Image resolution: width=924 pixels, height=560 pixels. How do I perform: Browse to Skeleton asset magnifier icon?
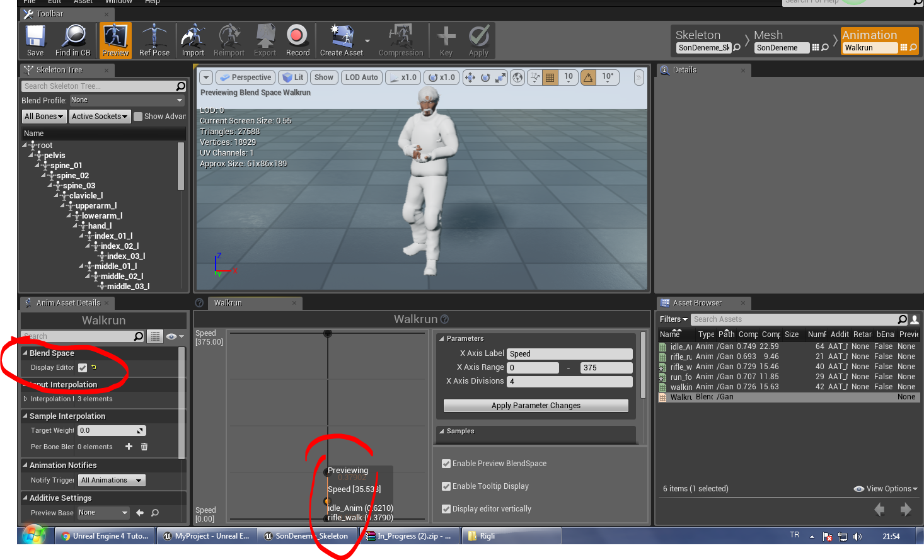tap(737, 48)
